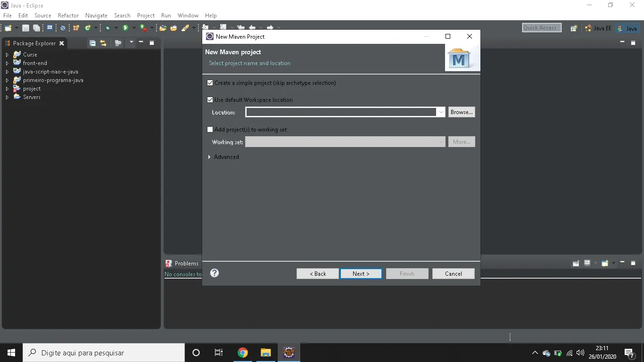Screen dimensions: 644x362
Task: Maximize the Package Explorer view
Action: click(152, 43)
